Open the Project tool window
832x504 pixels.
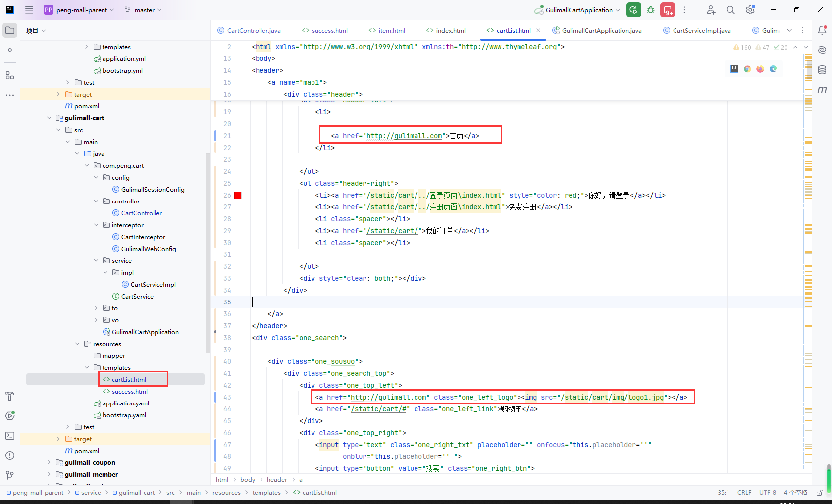[x=10, y=30]
